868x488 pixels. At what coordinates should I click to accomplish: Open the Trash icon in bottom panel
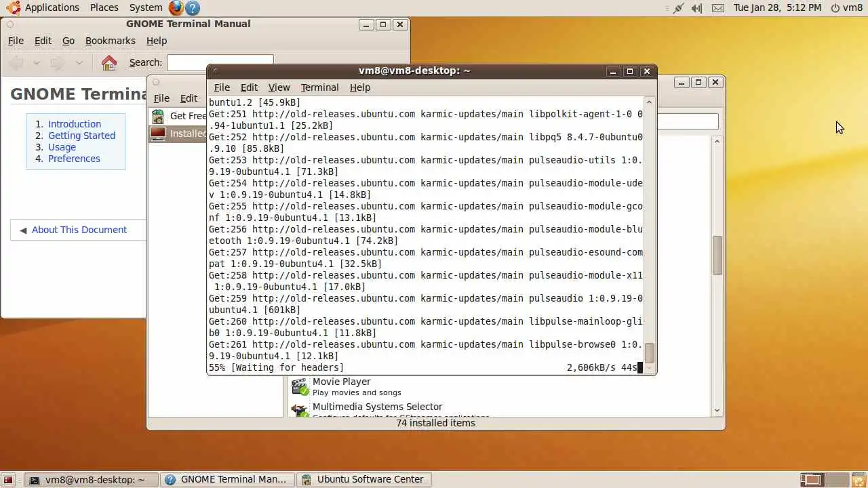858,480
